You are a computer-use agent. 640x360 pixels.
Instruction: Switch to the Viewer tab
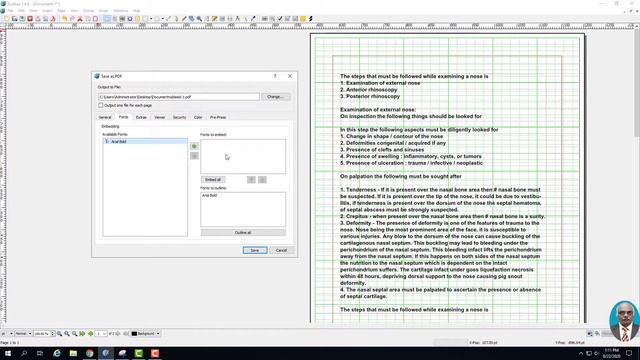pyautogui.click(x=160, y=117)
